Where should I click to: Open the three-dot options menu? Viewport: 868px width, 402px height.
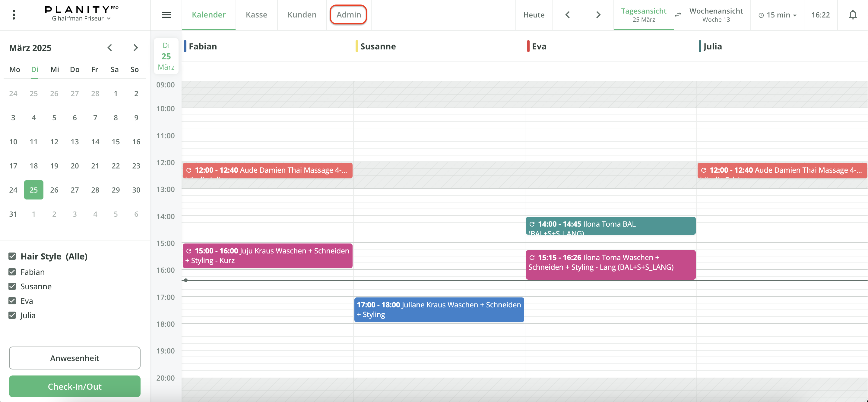pos(14,15)
